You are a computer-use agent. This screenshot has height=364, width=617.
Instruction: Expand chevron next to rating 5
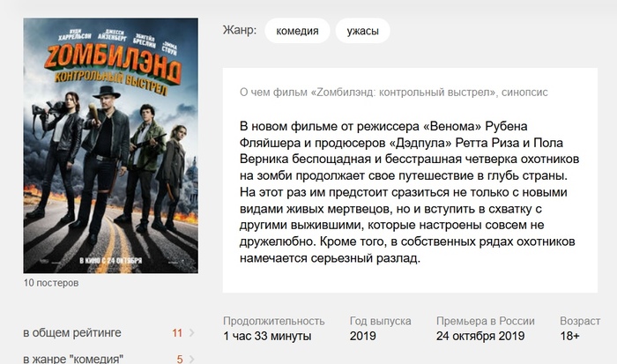click(x=191, y=359)
